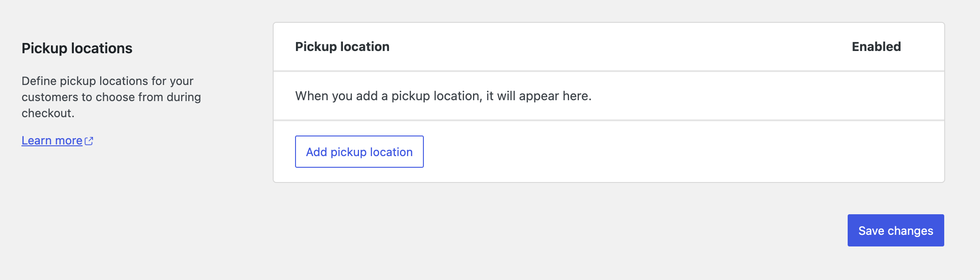The width and height of the screenshot is (980, 280).
Task: Open pickup locations help via Learn more
Action: (51, 140)
